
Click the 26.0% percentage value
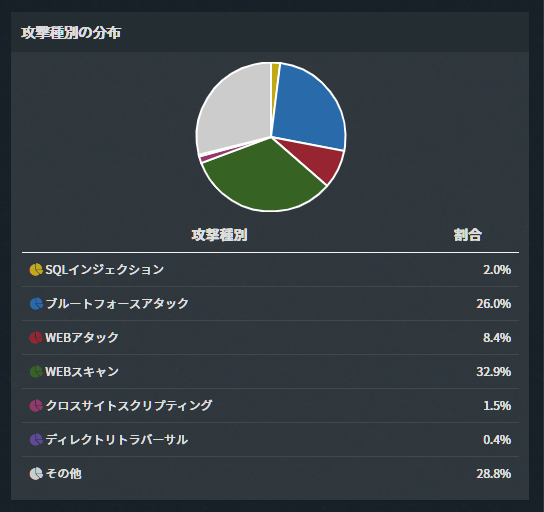pyautogui.click(x=494, y=304)
